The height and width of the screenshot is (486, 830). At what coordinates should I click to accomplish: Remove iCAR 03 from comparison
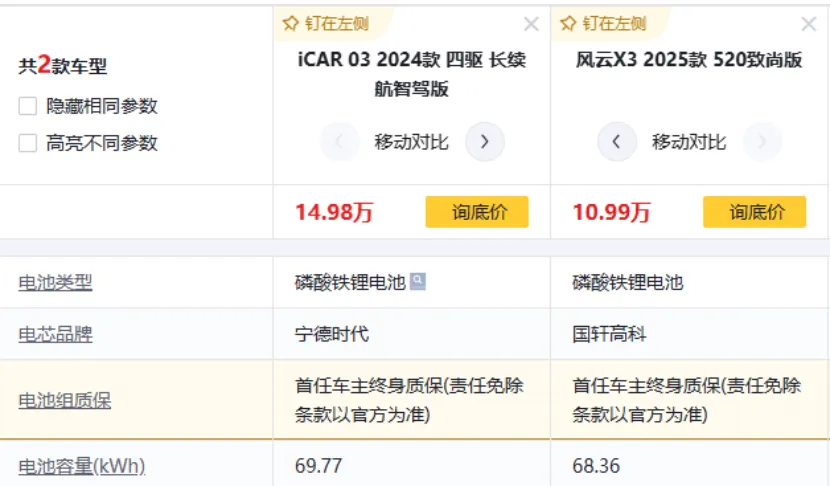point(531,24)
